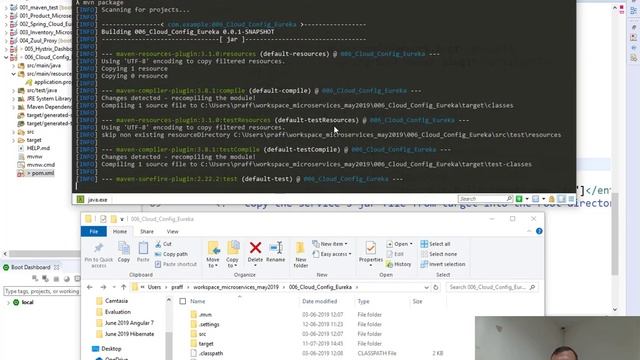Select the Boot Dashboard view tab
640x360 pixels.
(x=31, y=267)
